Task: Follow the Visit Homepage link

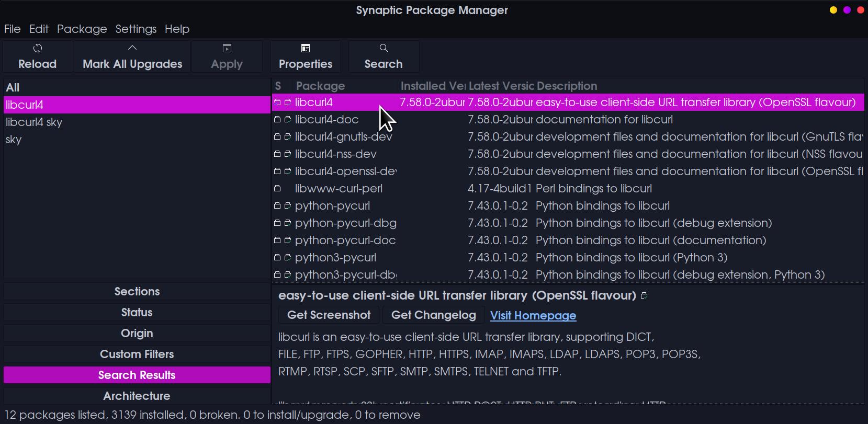Action: tap(533, 316)
